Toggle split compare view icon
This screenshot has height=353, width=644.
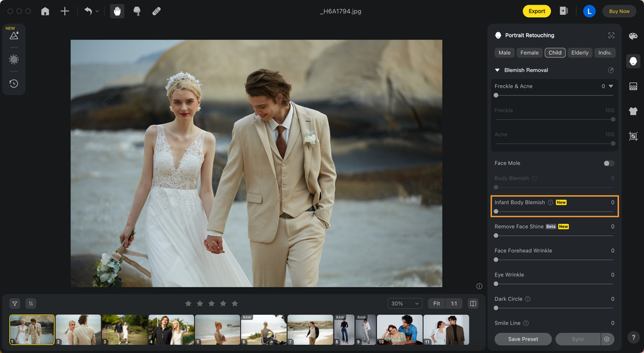tap(473, 304)
